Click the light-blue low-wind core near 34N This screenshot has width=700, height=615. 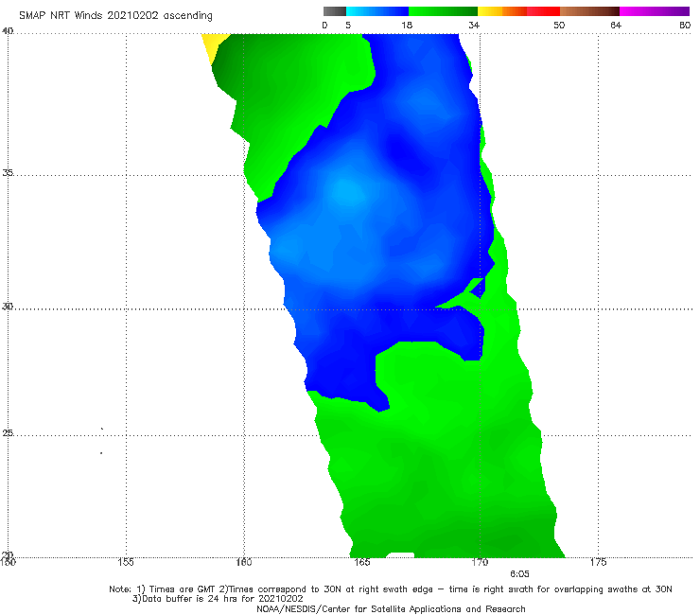348,192
